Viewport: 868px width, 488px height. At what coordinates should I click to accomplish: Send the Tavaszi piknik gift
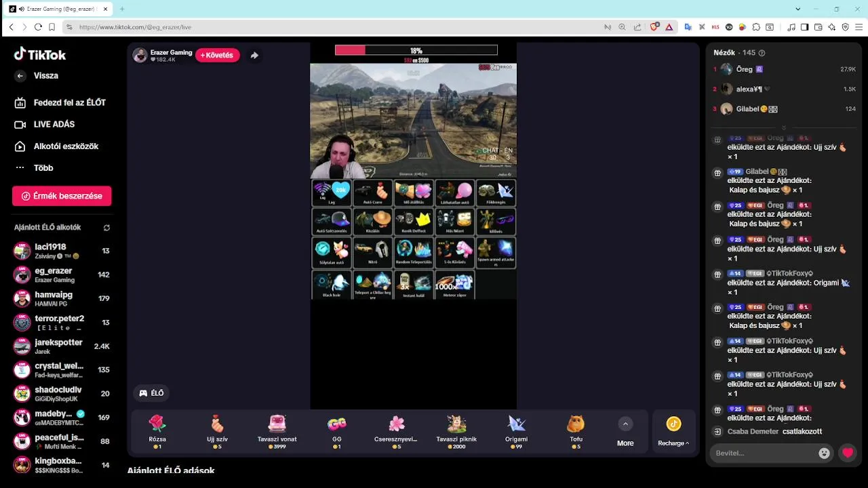click(x=456, y=432)
